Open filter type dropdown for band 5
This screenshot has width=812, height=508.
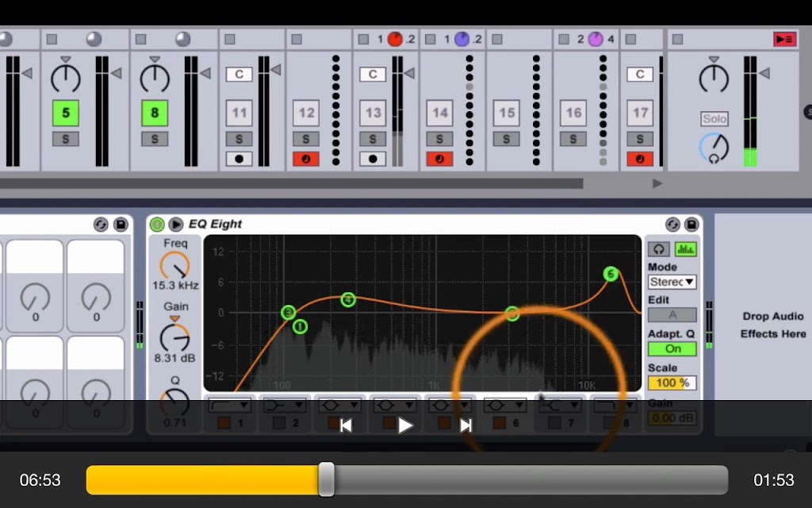click(x=450, y=405)
